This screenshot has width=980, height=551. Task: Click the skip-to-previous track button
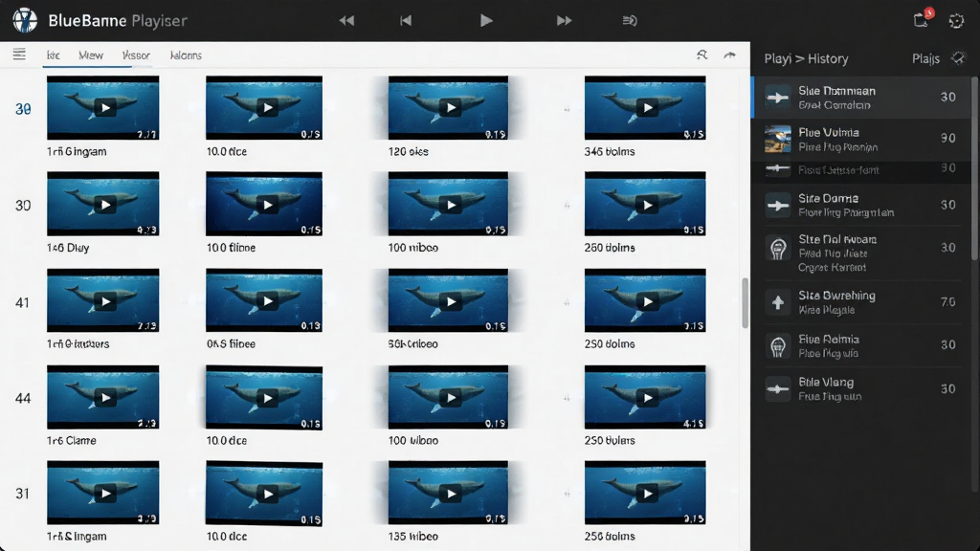tap(406, 21)
